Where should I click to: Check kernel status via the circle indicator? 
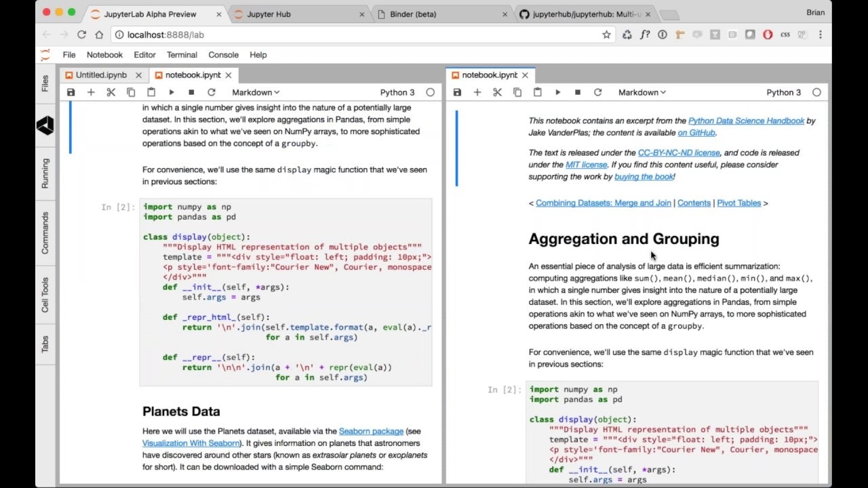click(x=431, y=91)
